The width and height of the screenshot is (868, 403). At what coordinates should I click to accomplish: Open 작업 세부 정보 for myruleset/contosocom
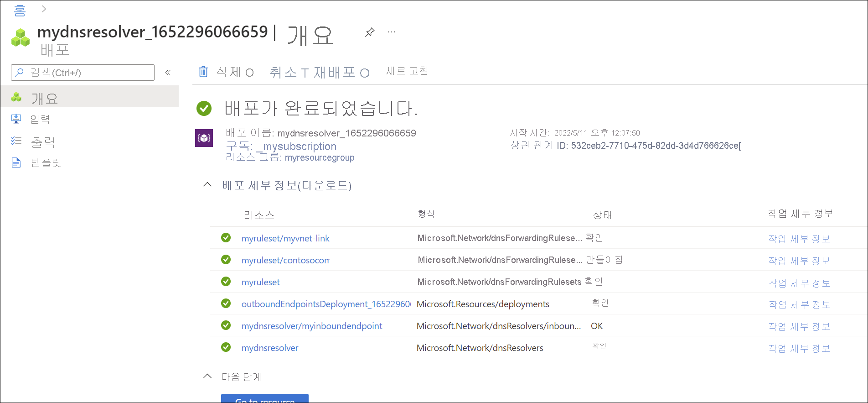[x=799, y=261]
